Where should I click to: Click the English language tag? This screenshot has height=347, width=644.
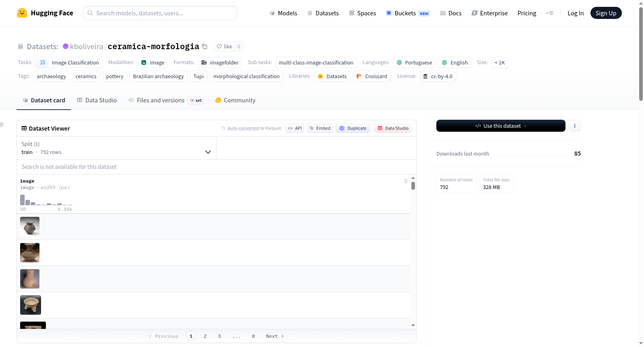[455, 62]
